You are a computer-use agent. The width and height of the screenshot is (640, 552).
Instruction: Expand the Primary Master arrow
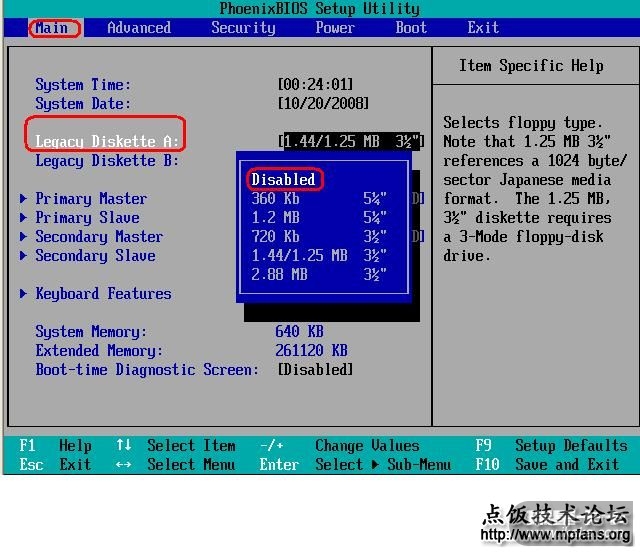tap(23, 198)
